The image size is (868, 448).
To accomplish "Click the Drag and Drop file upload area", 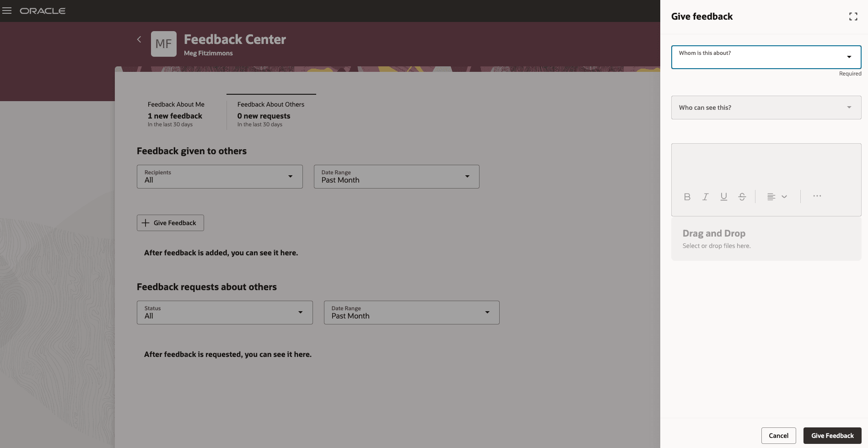I will [x=766, y=238].
